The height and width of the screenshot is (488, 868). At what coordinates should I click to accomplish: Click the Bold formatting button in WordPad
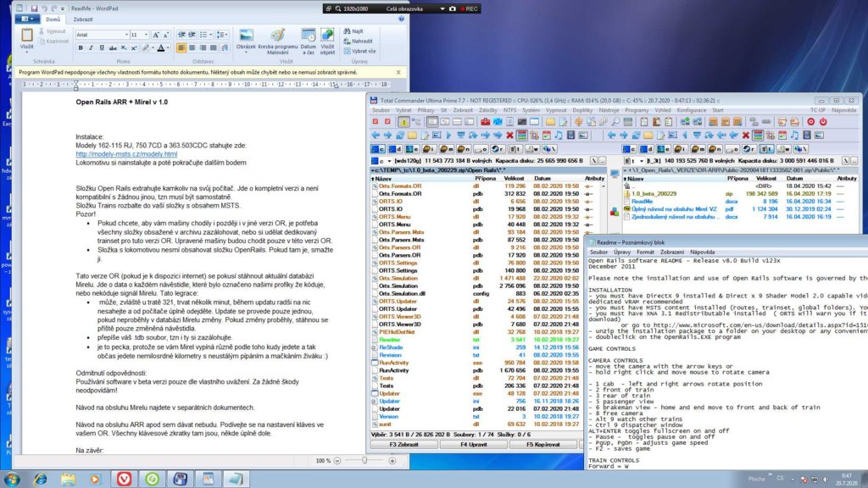(x=81, y=48)
